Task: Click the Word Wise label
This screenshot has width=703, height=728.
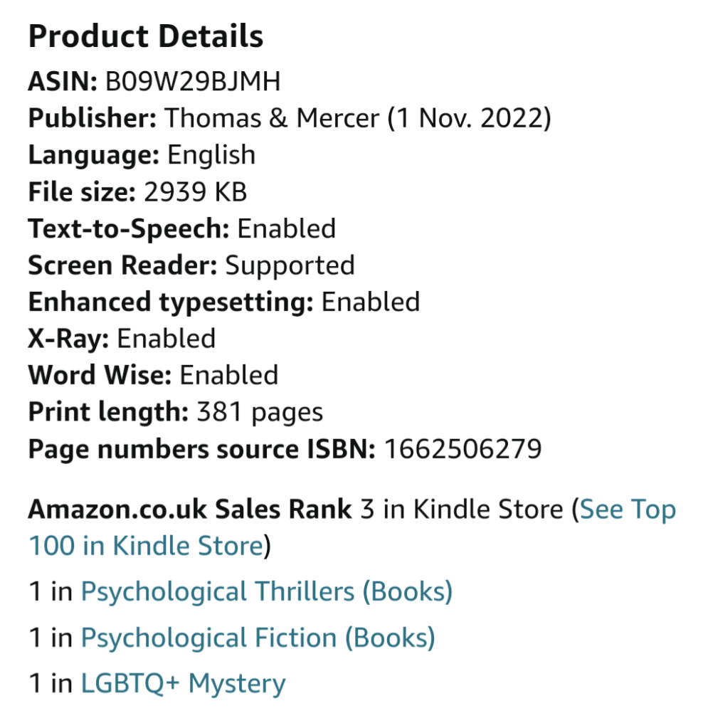Action: [100, 375]
